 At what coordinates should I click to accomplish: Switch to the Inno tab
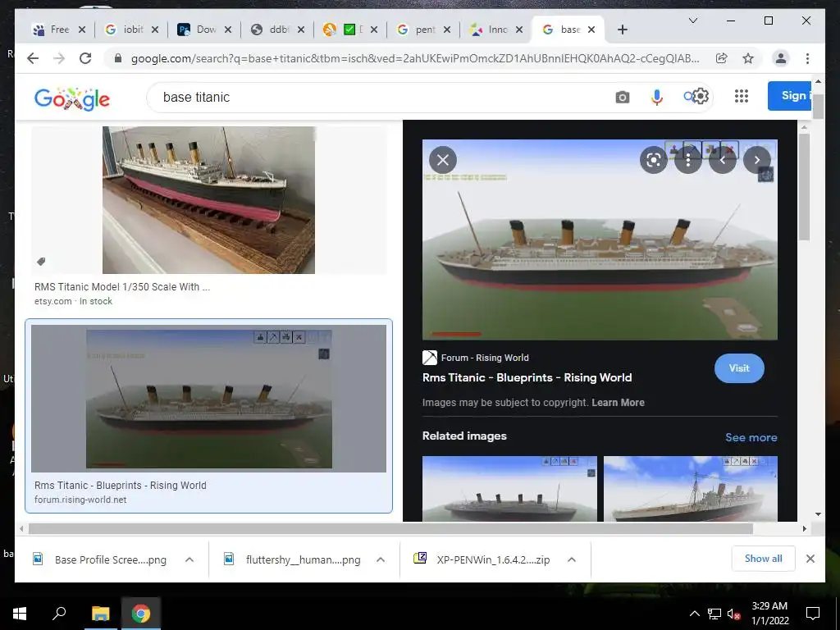pos(497,30)
